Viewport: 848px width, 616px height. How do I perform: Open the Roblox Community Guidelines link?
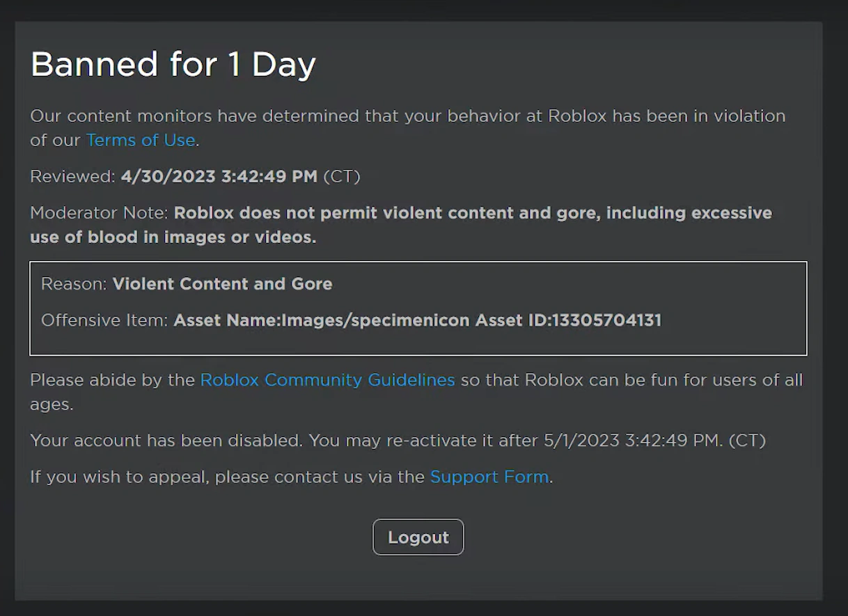(x=327, y=380)
